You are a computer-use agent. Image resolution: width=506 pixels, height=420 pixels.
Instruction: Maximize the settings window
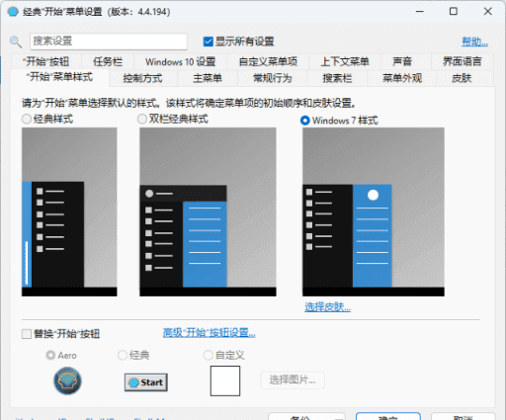point(454,12)
